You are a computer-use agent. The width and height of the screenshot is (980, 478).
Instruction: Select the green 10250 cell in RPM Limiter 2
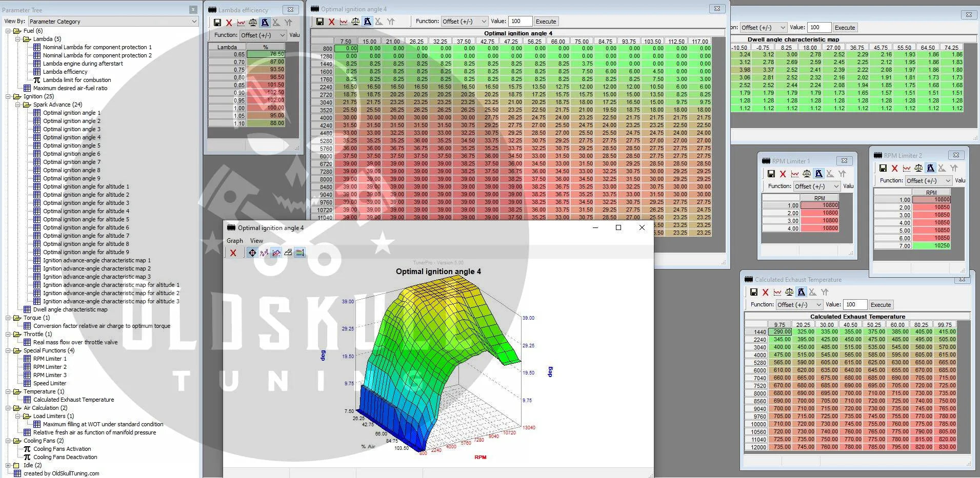(x=932, y=246)
